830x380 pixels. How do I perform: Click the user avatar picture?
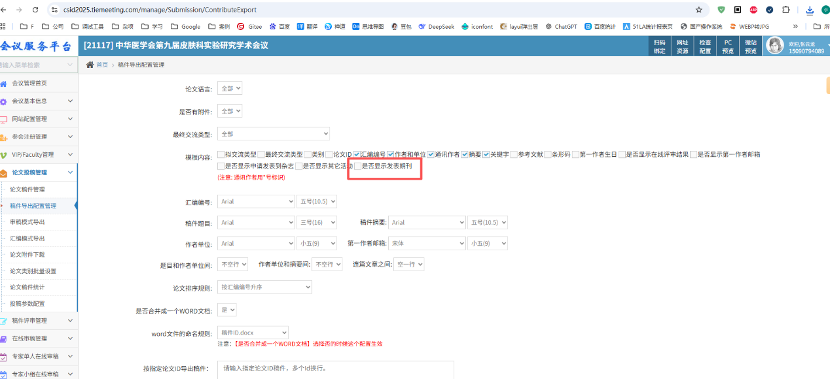775,46
